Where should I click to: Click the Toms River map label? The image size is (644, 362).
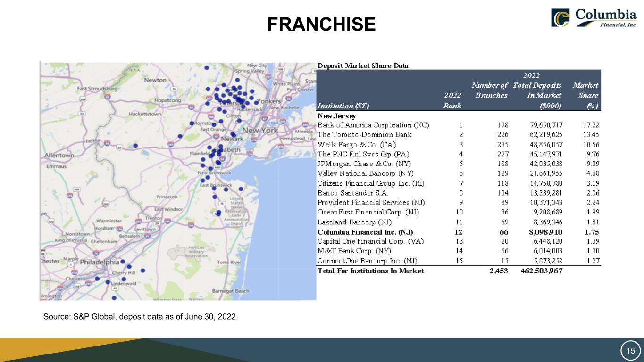pyautogui.click(x=229, y=262)
